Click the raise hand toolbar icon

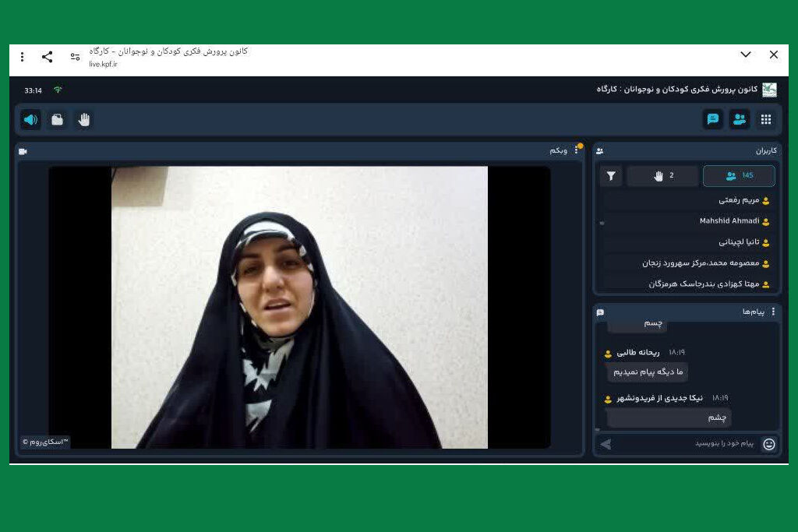pos(84,120)
